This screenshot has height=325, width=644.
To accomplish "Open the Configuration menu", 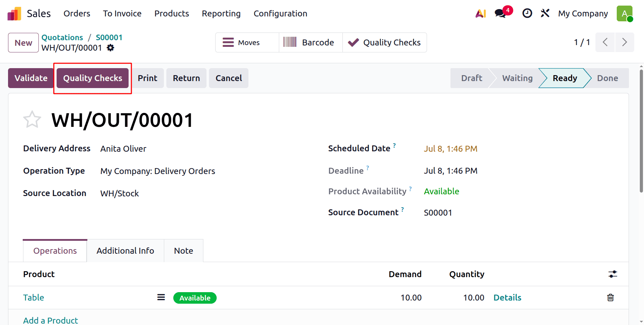I will pyautogui.click(x=280, y=14).
